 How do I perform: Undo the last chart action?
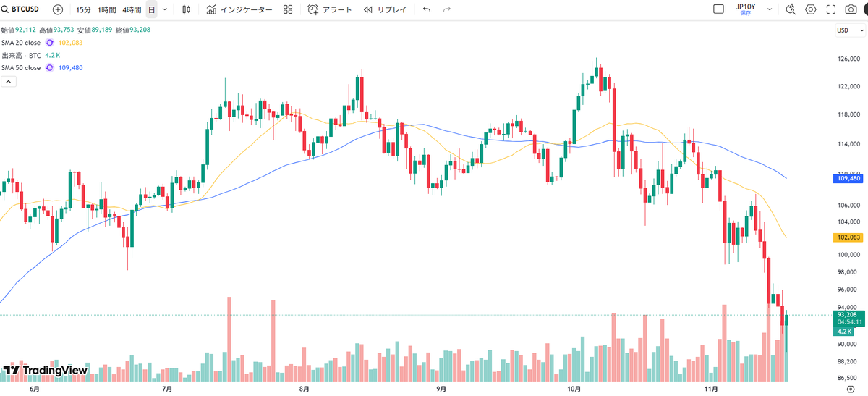click(426, 9)
